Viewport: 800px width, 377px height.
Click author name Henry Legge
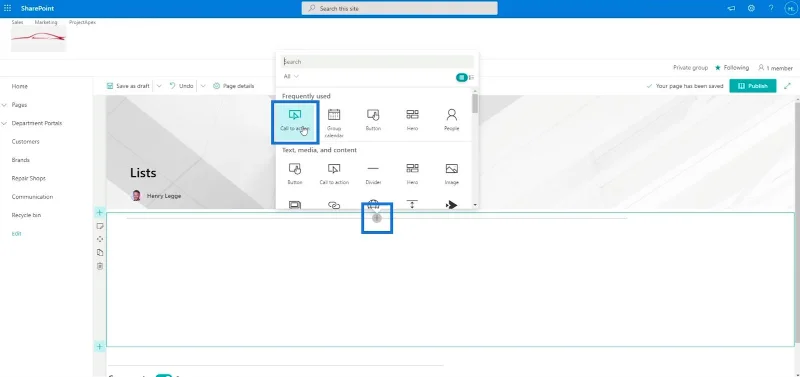point(164,195)
